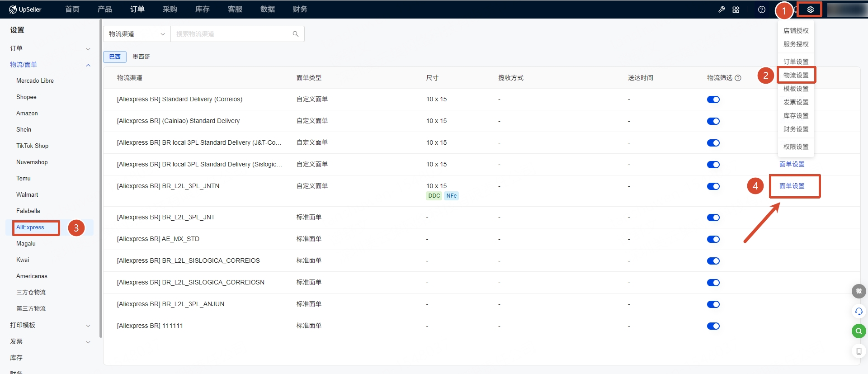Select AliExpress in logistics sidebar
Viewport: 868px width, 374px height.
(30, 227)
